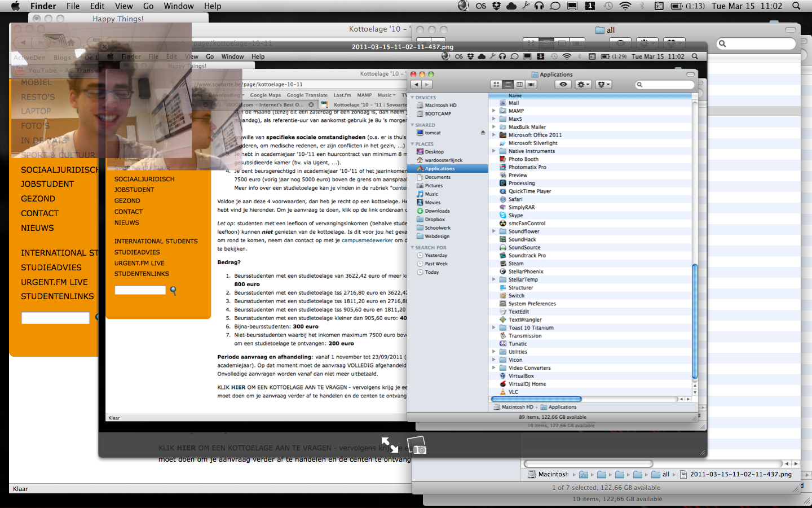Click the Macintosh drive icon in the 'all' window path bar
812x508 pixels.
(531, 475)
